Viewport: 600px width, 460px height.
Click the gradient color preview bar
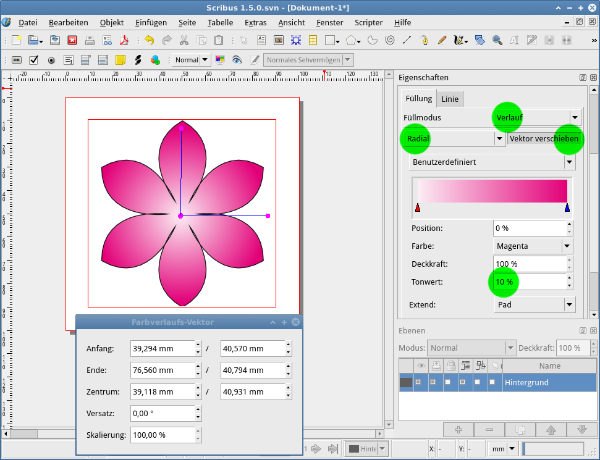point(492,191)
